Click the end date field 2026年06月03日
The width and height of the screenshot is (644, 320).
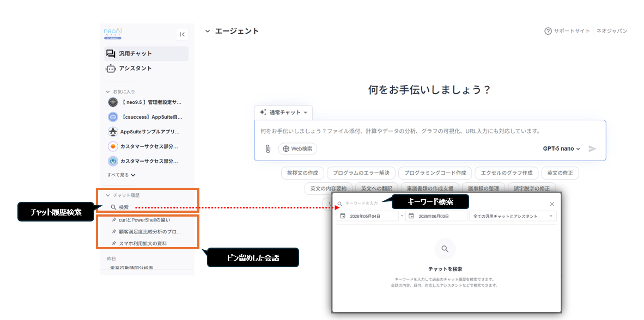click(436, 216)
